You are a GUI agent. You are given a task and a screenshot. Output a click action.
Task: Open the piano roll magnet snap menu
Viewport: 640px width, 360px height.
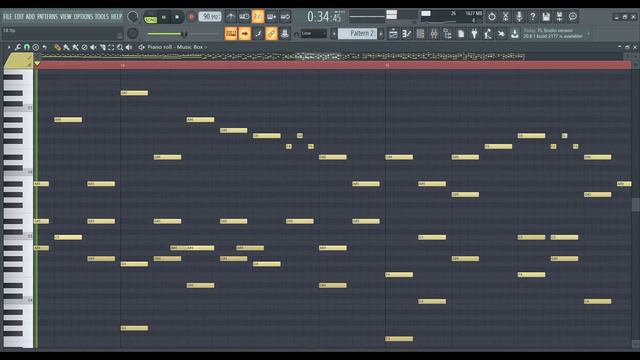27,47
